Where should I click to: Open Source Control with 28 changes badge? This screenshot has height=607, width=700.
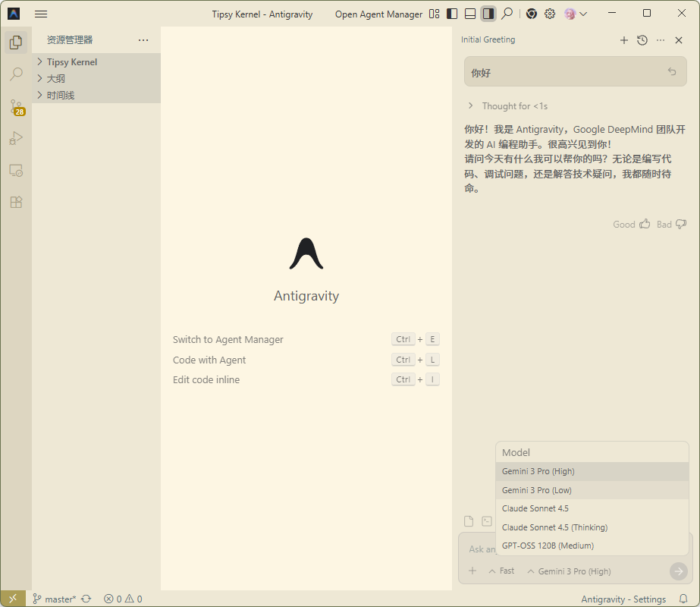click(17, 107)
